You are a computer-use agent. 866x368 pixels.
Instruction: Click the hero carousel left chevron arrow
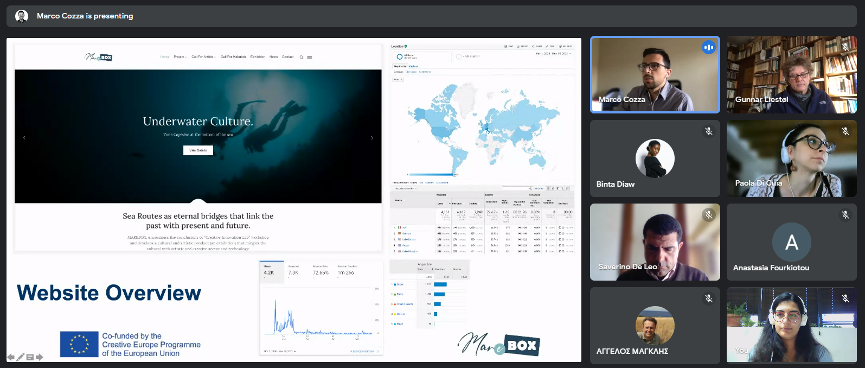coord(24,138)
